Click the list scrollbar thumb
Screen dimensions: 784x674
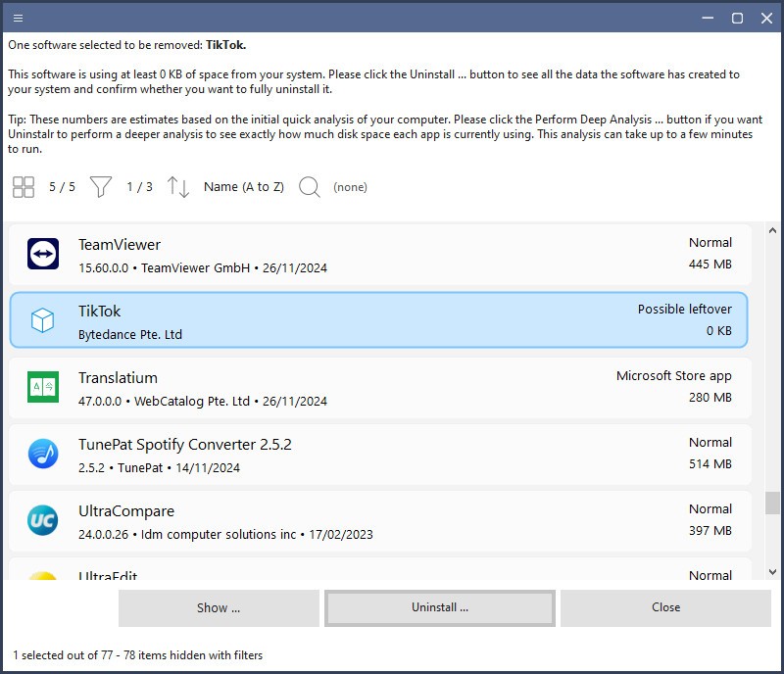click(772, 503)
